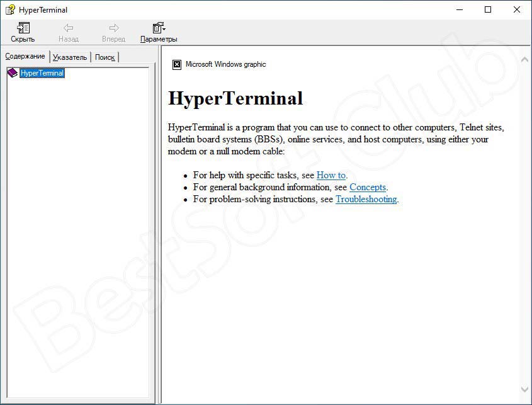Open the Поиск tab
Image resolution: width=532 pixels, height=405 pixels.
pyautogui.click(x=105, y=57)
